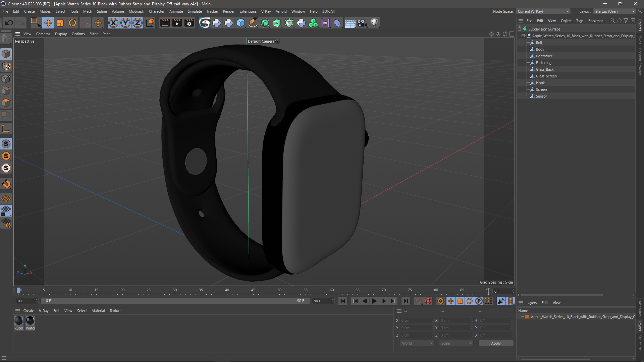Viewport: 644px width, 362px height.
Task: Switch to Edges mode
Action: tap(6, 91)
